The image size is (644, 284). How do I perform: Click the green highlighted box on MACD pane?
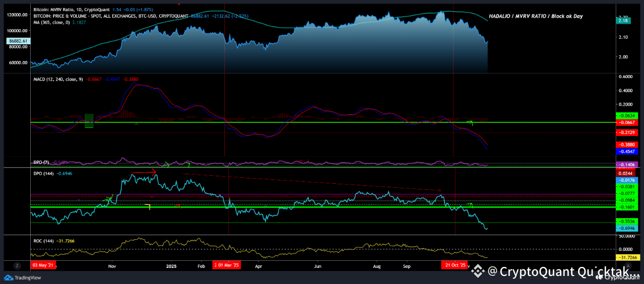tap(89, 121)
